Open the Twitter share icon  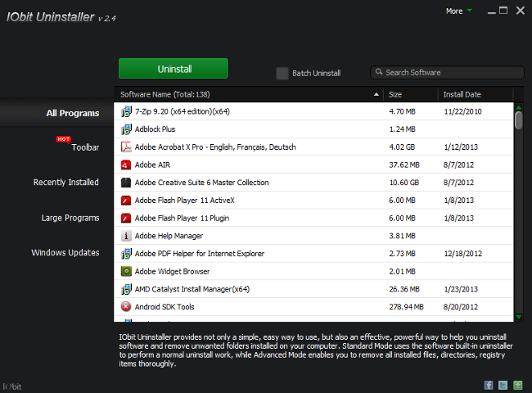coord(503,385)
